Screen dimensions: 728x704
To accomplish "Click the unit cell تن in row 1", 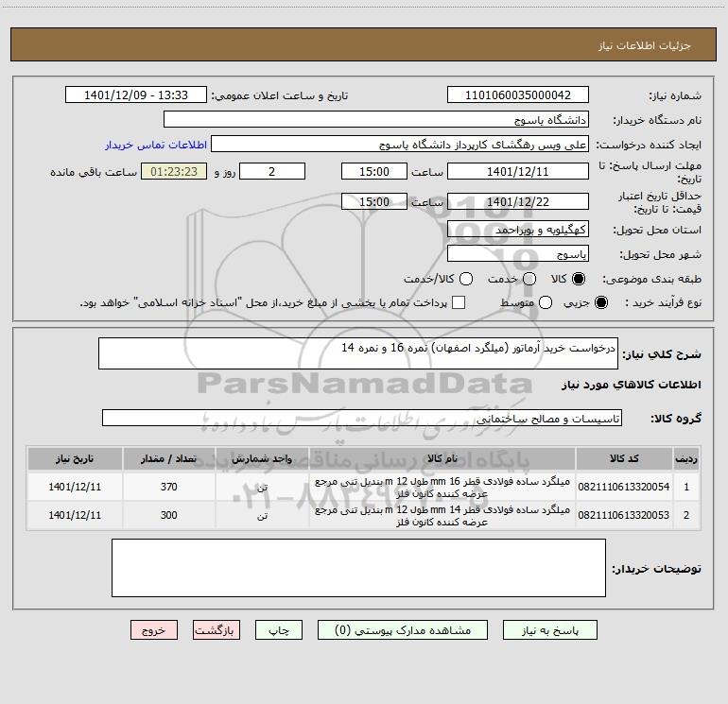I will 262,488.
